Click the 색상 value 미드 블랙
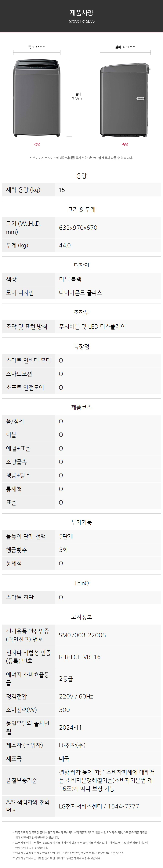The image size is (163, 868). coord(70,279)
